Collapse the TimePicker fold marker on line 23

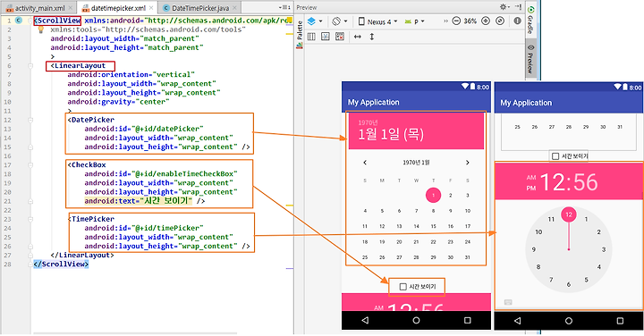coord(30,219)
